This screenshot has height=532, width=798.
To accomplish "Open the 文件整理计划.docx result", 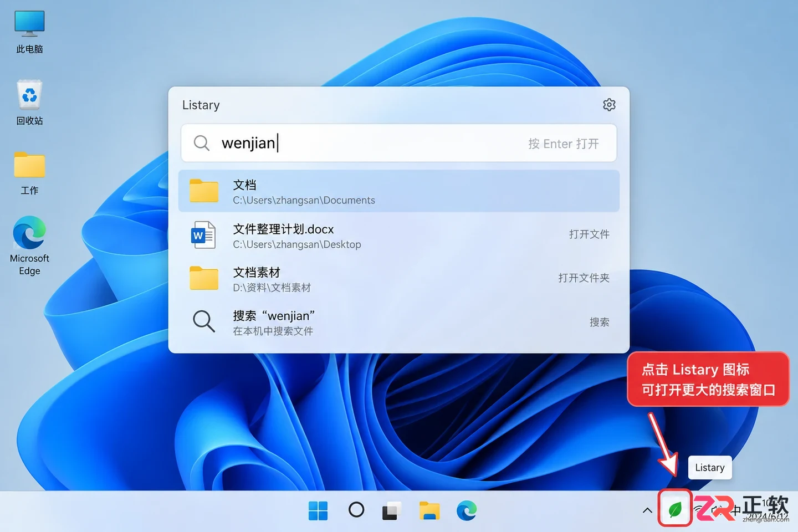I will 398,236.
